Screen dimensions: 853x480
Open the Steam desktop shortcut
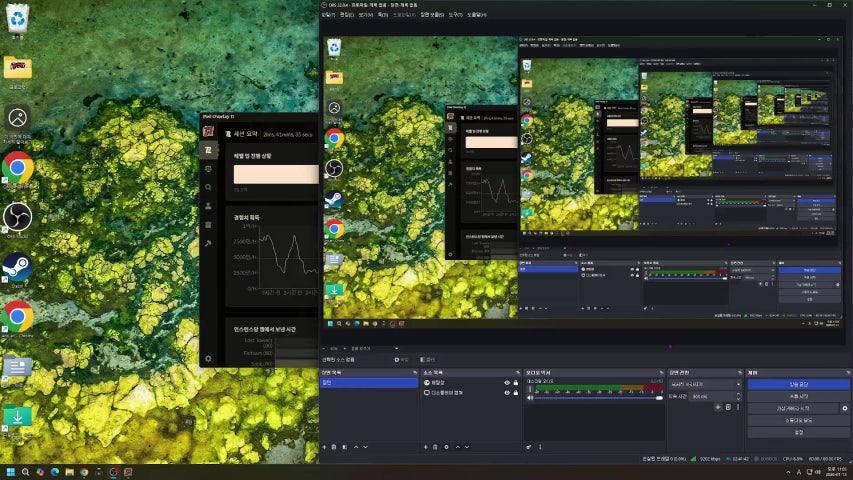pyautogui.click(x=17, y=266)
